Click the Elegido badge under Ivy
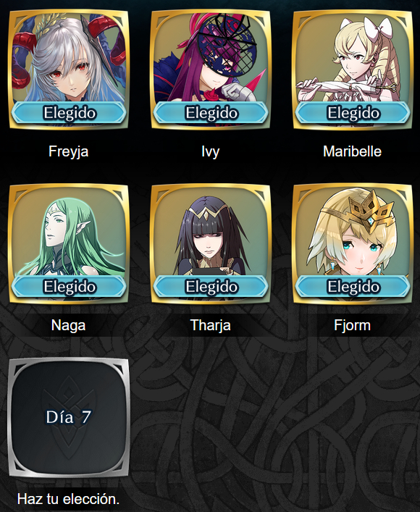This screenshot has width=420, height=512. point(211,113)
